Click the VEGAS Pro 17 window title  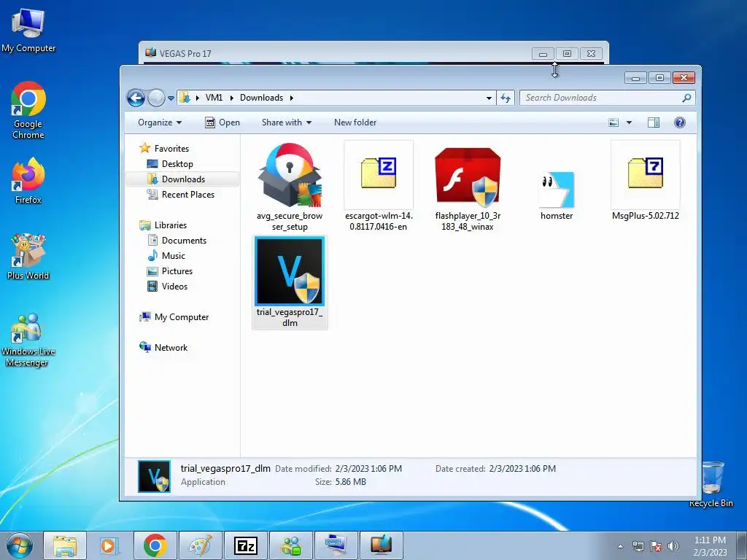[x=185, y=53]
